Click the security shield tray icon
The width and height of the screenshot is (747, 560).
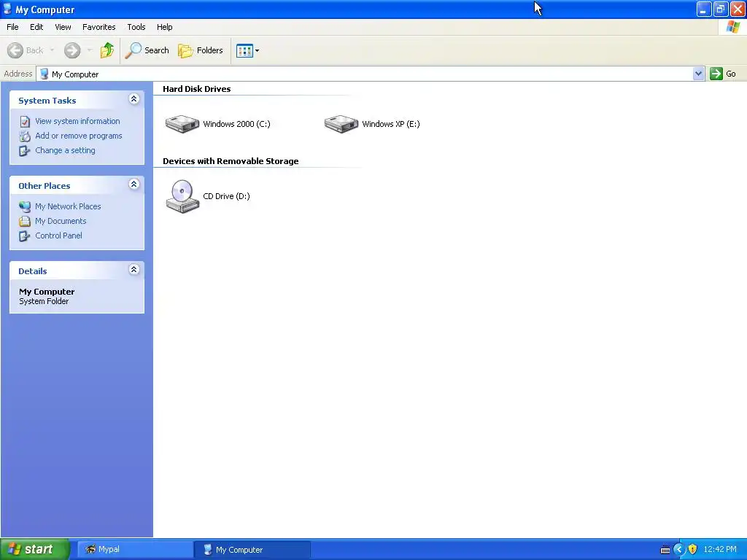click(x=693, y=550)
